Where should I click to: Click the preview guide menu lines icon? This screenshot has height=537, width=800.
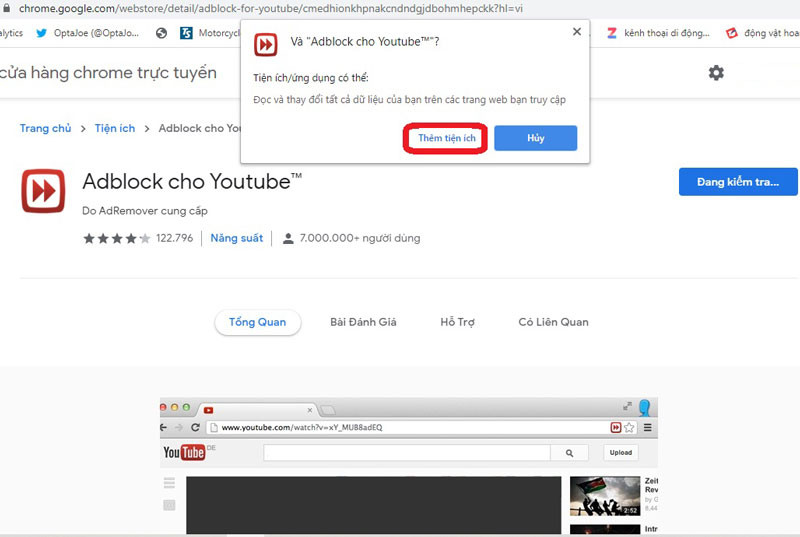tap(169, 482)
